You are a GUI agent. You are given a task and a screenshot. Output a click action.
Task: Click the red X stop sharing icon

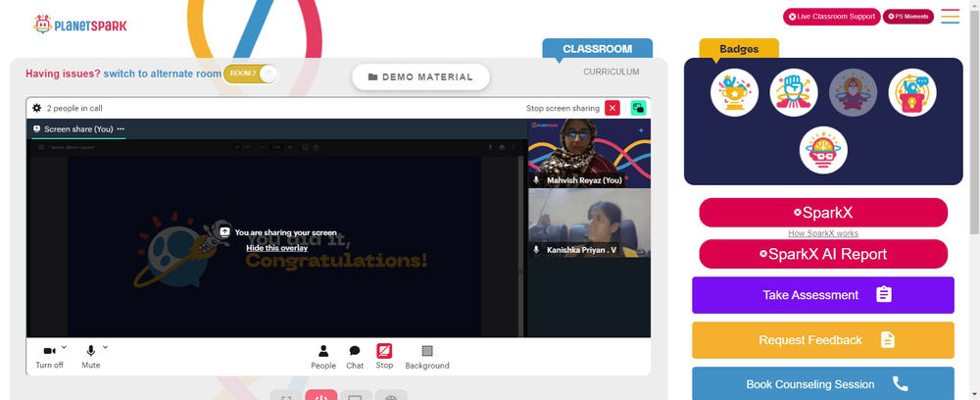[x=612, y=108]
